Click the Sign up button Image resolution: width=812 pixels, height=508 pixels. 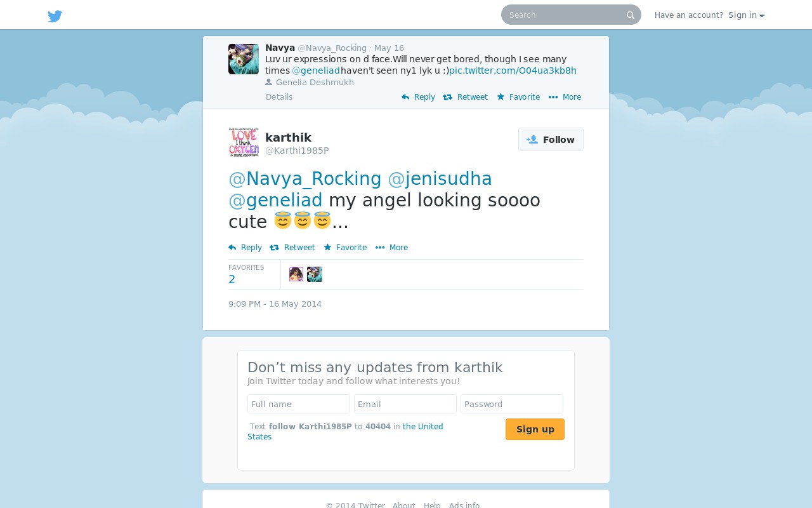tap(535, 429)
